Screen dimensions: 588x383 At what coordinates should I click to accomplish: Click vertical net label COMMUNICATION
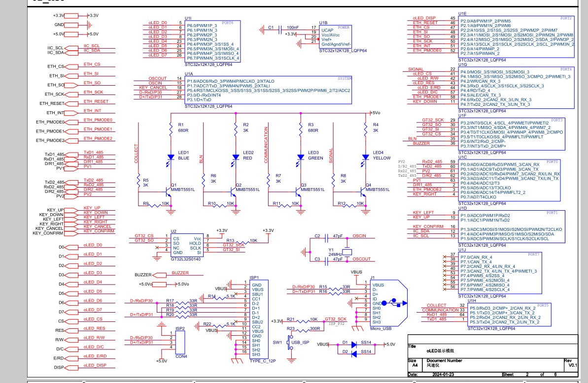266,145
